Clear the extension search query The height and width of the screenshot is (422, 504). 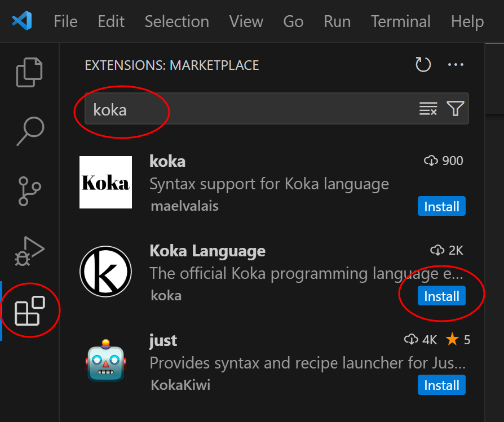pyautogui.click(x=428, y=109)
